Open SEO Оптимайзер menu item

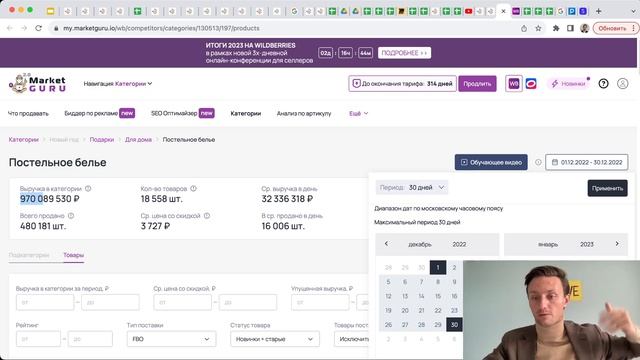click(x=183, y=113)
